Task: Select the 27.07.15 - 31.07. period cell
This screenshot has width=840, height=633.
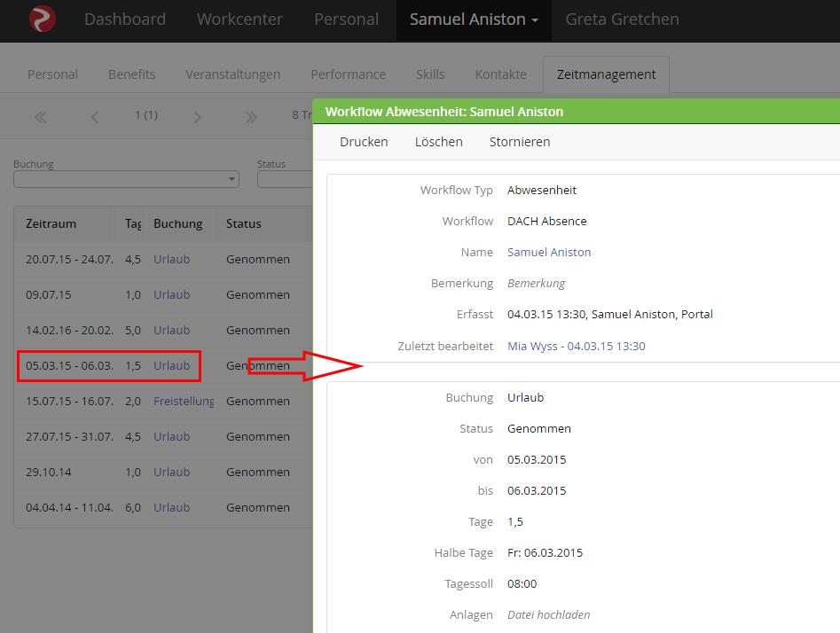Action: (69, 436)
